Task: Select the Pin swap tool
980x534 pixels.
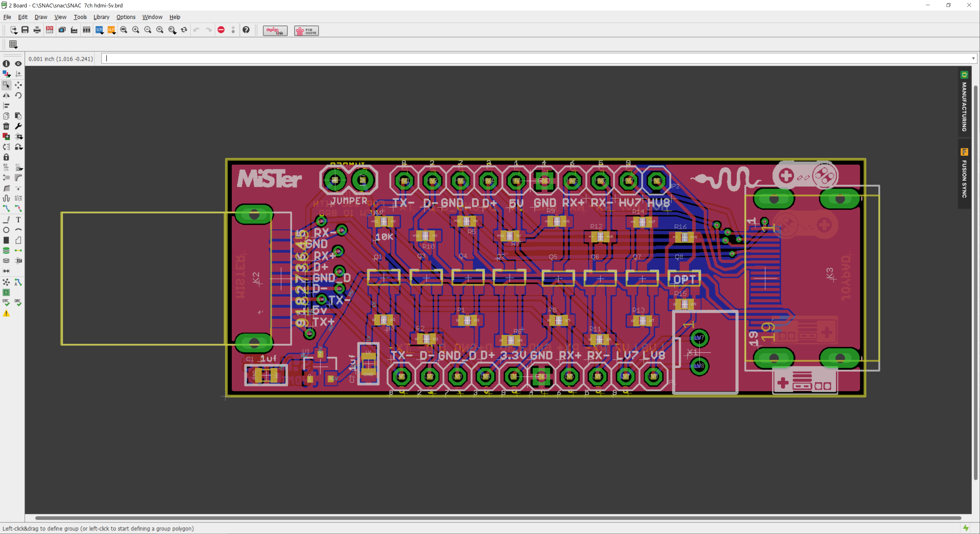Action: [6, 147]
